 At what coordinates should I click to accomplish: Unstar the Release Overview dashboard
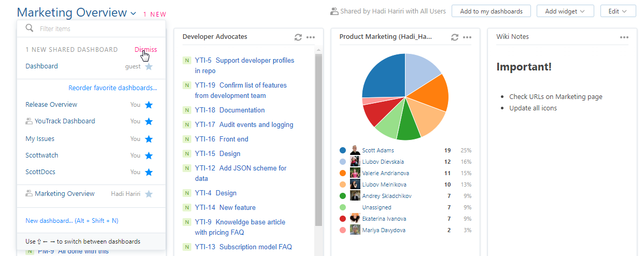[x=149, y=105]
